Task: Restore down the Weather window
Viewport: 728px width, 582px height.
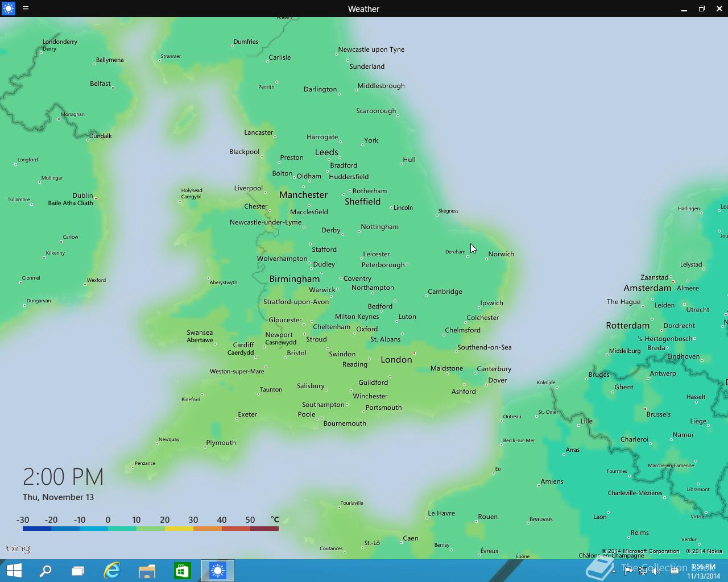Action: (x=702, y=9)
